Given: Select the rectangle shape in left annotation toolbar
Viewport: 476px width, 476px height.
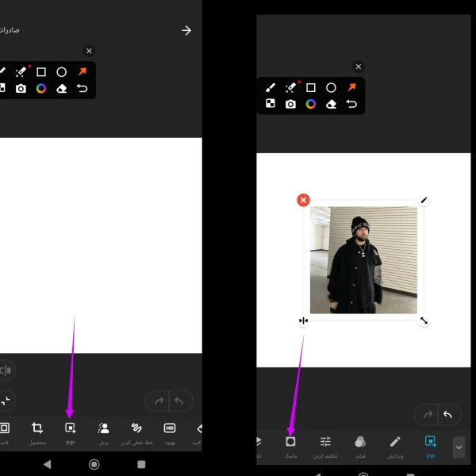Looking at the screenshot, I should pyautogui.click(x=41, y=72).
